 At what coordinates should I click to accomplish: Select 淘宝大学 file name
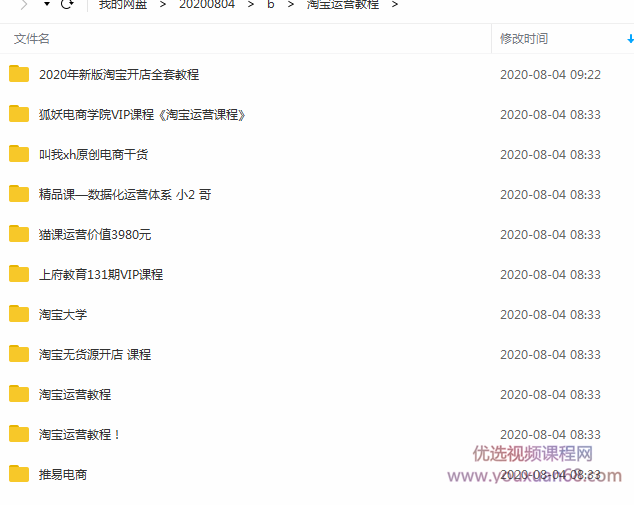coord(63,315)
